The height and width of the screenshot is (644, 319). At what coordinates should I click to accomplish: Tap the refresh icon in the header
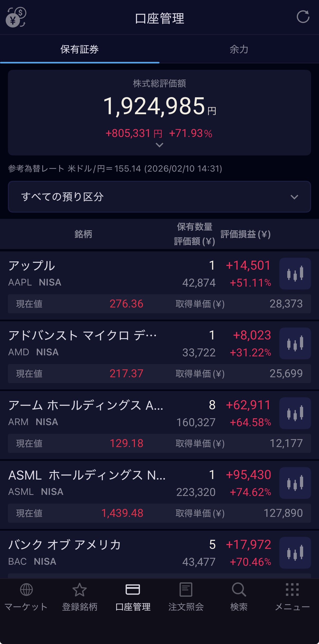coord(303,17)
